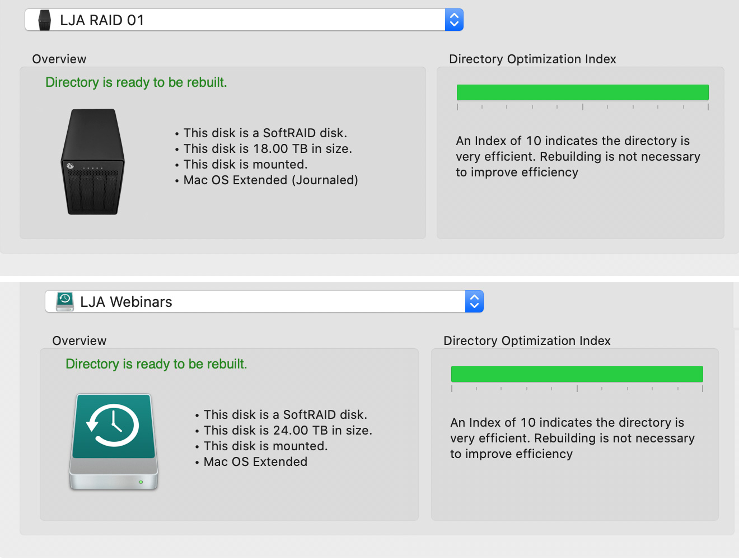Click the LJA Webinars Overview label

(79, 341)
